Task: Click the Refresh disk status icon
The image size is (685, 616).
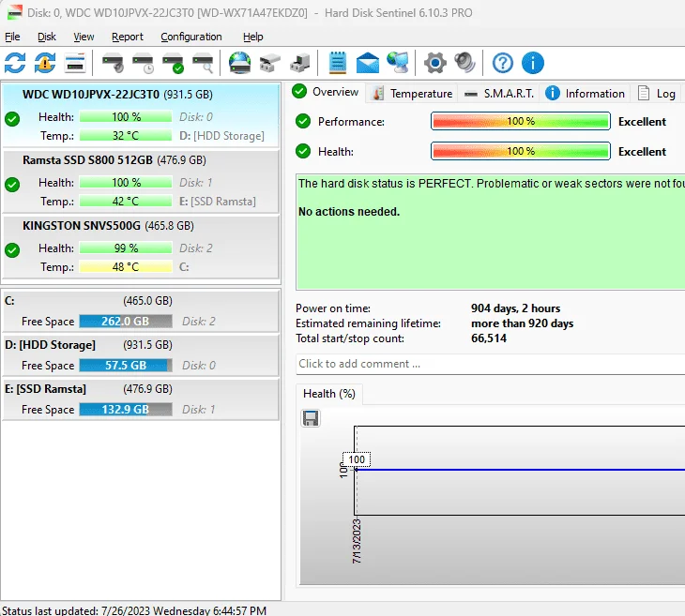Action: (x=15, y=63)
